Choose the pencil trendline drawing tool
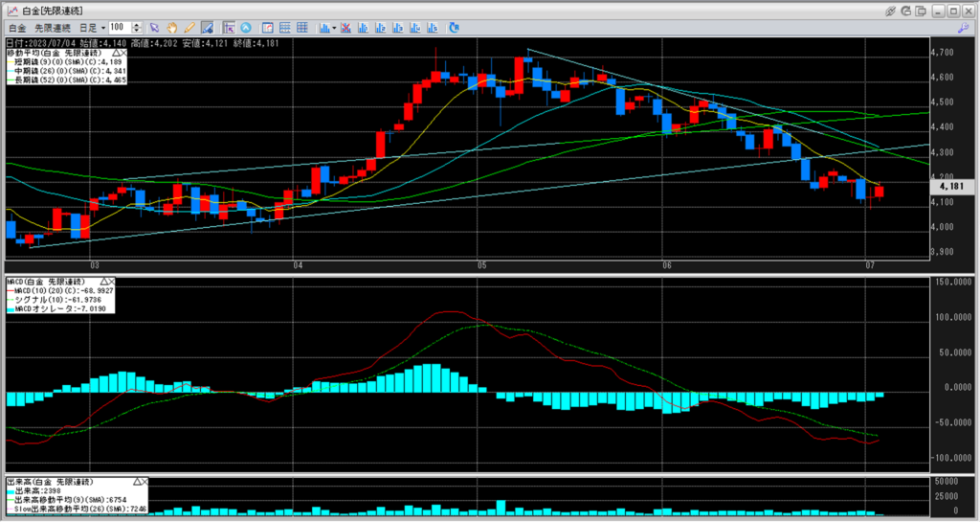Viewport: 980px width, 522px height. pos(189,28)
